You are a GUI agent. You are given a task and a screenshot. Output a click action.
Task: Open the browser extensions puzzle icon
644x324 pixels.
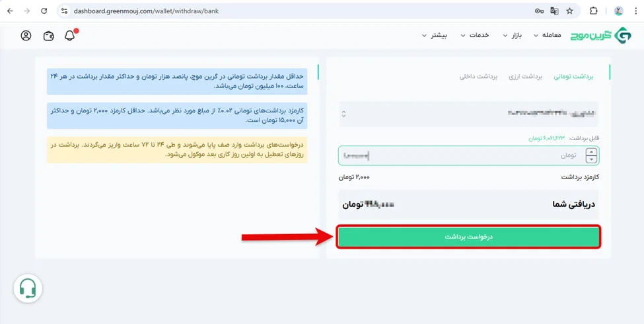(593, 11)
